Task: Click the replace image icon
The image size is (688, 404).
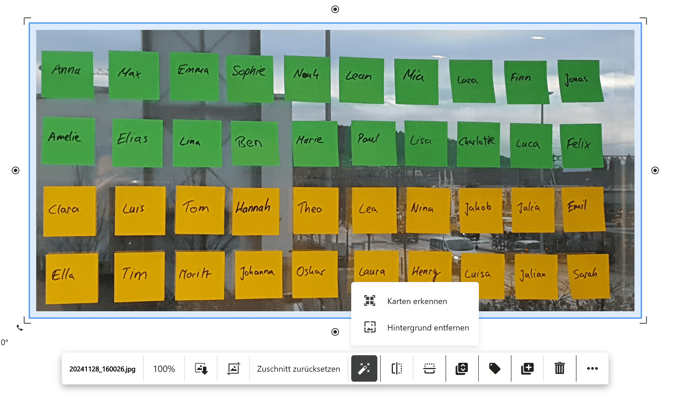Action: click(233, 368)
